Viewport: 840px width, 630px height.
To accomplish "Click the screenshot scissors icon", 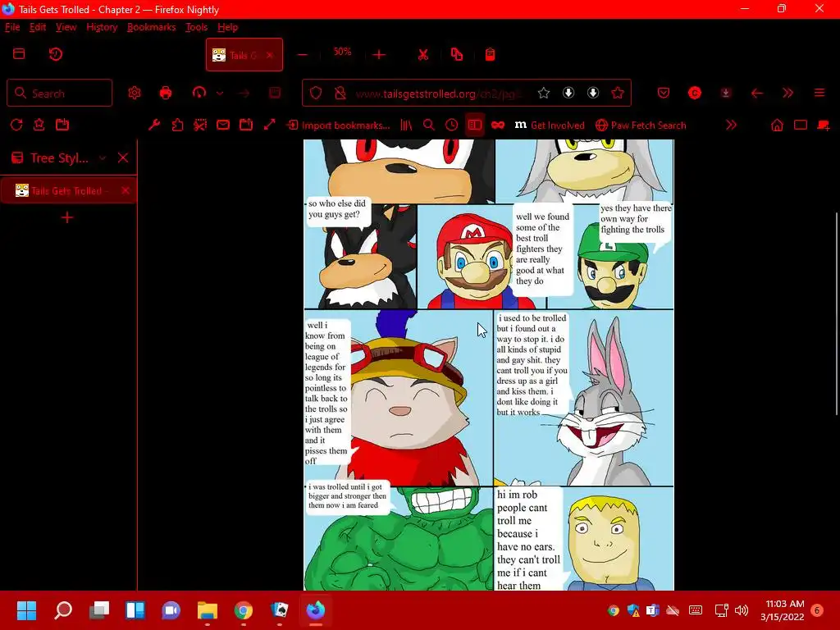I will pos(200,125).
